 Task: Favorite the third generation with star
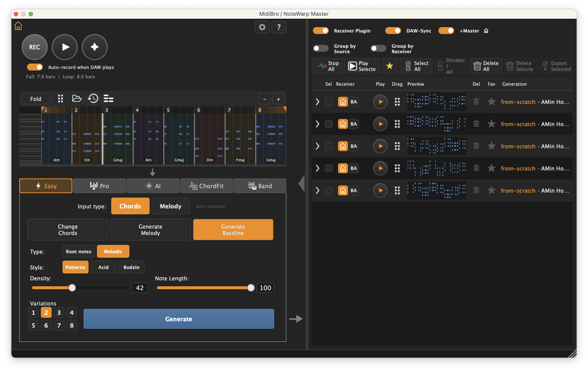click(491, 146)
